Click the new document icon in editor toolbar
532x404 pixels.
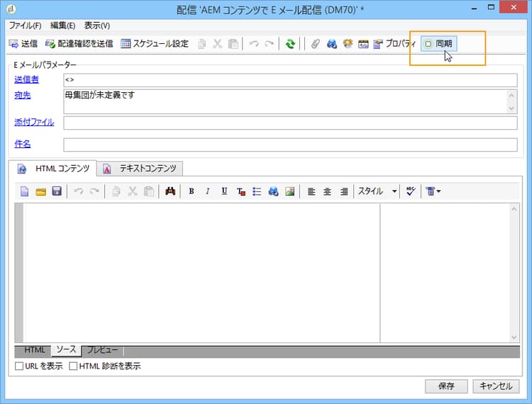click(x=24, y=191)
